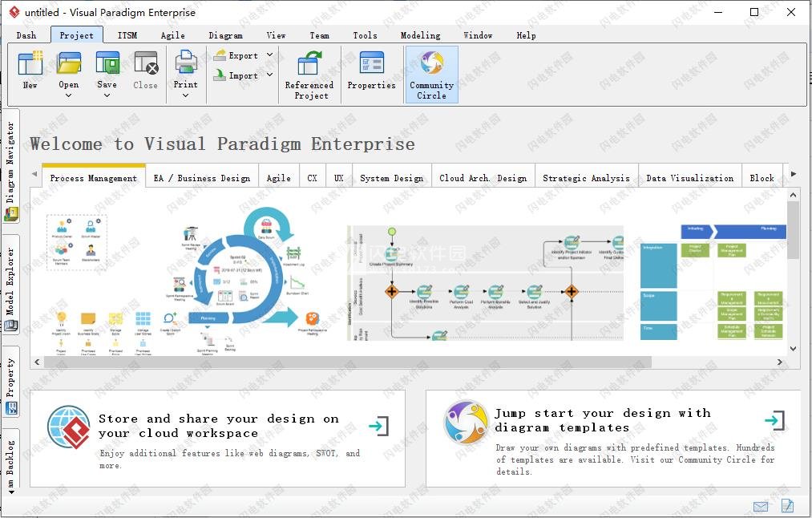The image size is (812, 518).
Task: Click the diagram templates community logo
Action: click(x=466, y=422)
